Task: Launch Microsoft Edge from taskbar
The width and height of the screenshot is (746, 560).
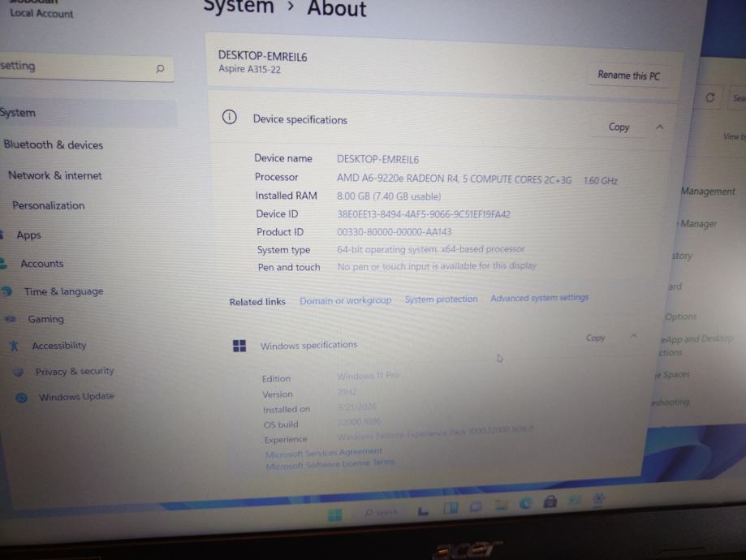Action: click(525, 503)
